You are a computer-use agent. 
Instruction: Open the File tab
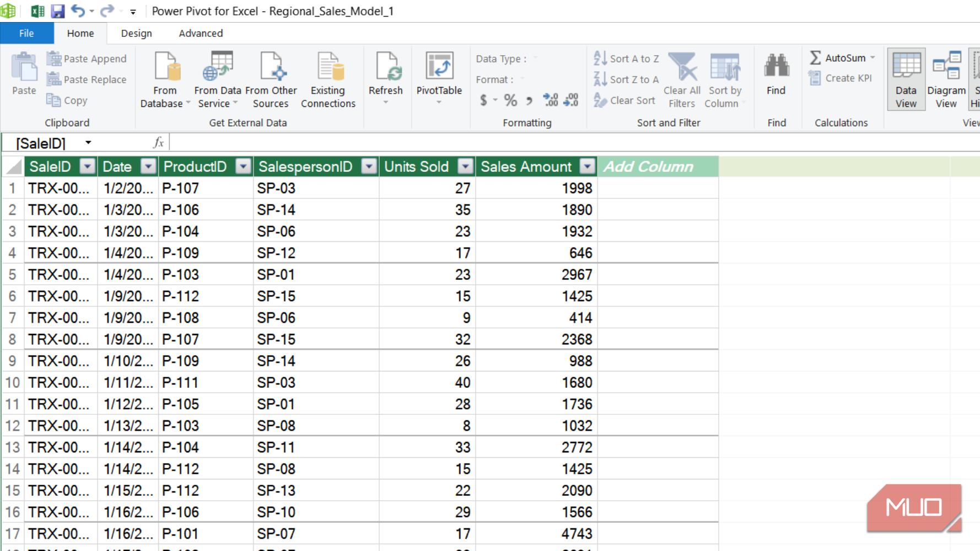(x=26, y=33)
